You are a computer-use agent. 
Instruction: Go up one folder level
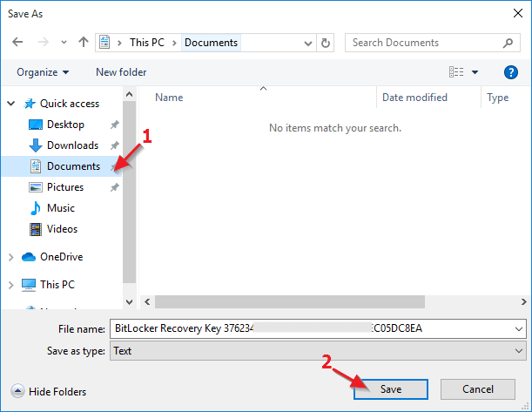coord(84,42)
